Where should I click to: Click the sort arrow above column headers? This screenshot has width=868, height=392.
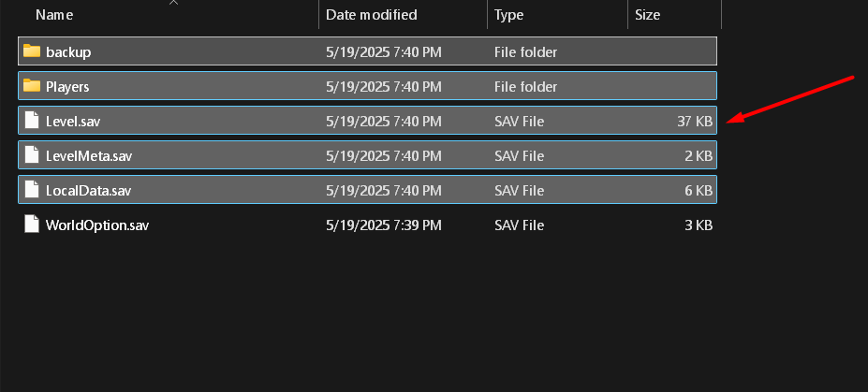(173, 3)
